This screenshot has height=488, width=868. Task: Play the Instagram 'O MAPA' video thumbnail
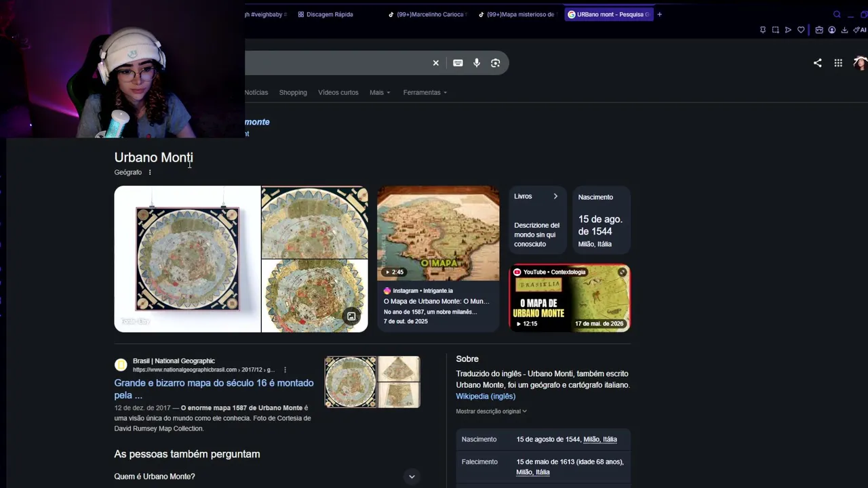[x=438, y=233]
